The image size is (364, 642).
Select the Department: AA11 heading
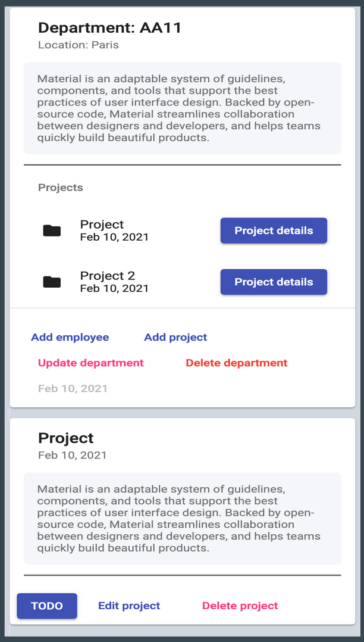(109, 27)
